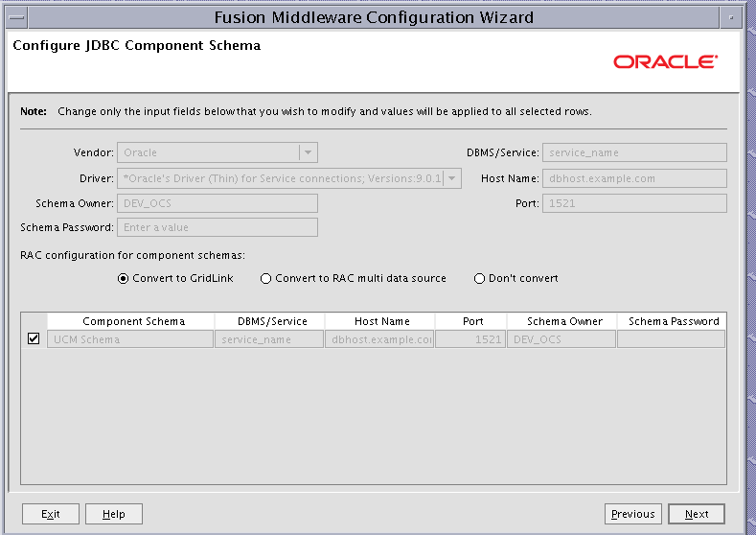Viewport: 756px width, 535px height.
Task: Click the Component Schema column header
Action: click(x=130, y=321)
